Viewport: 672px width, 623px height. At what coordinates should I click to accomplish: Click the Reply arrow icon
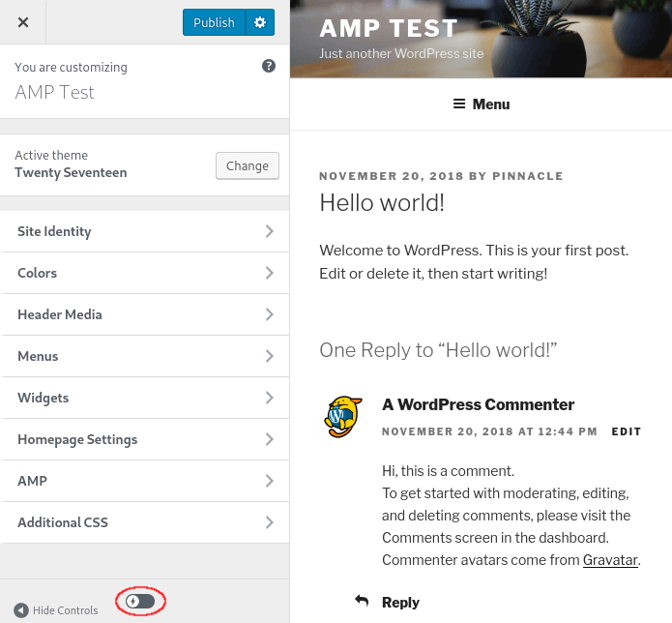coord(362,601)
